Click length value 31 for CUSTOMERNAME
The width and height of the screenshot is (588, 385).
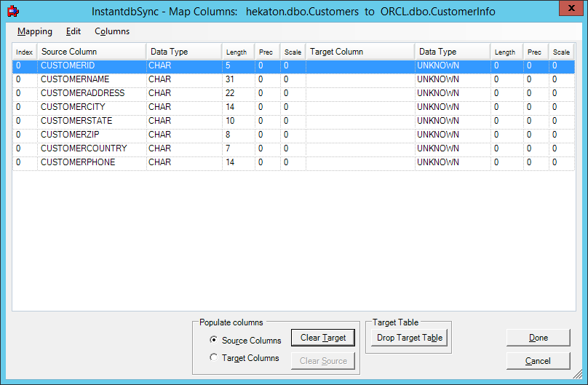pos(230,79)
